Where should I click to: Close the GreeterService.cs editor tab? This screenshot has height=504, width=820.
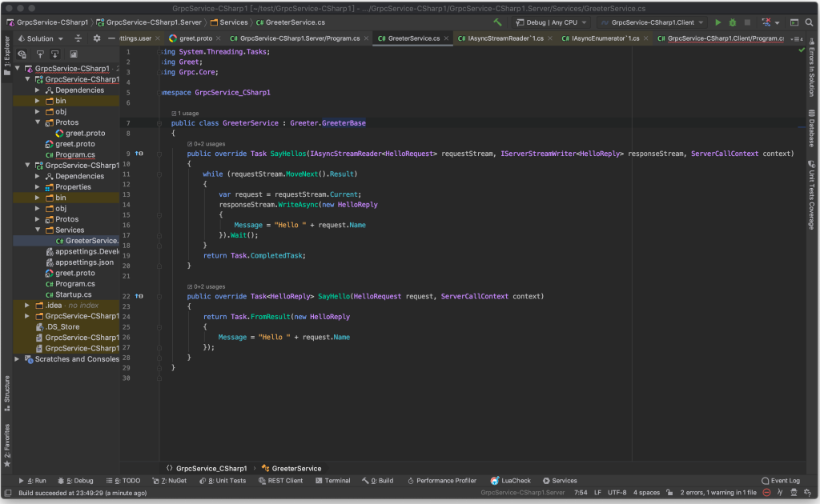(446, 38)
